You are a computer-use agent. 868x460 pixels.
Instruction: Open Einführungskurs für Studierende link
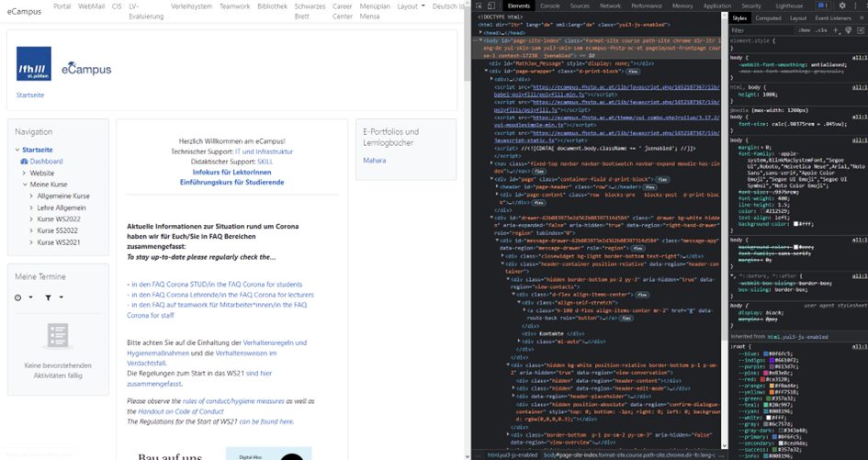click(232, 182)
